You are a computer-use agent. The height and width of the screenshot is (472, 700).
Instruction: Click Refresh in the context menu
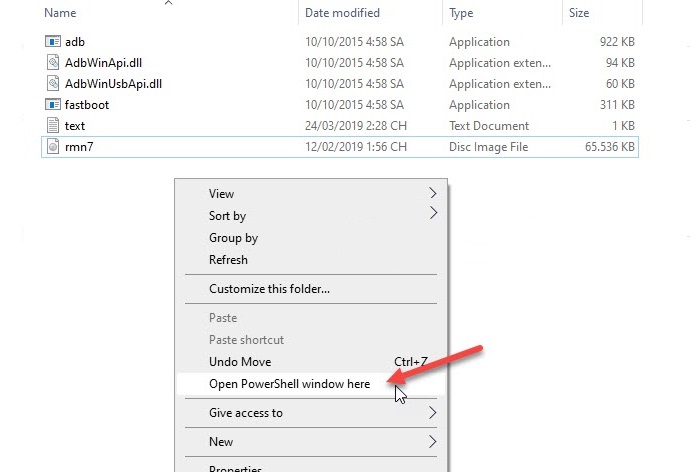pyautogui.click(x=228, y=260)
